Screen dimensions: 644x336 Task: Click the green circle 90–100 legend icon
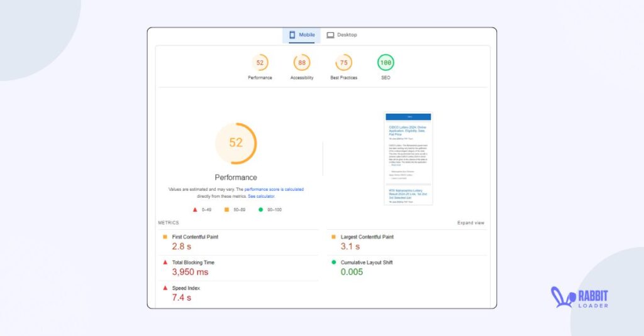pos(260,210)
